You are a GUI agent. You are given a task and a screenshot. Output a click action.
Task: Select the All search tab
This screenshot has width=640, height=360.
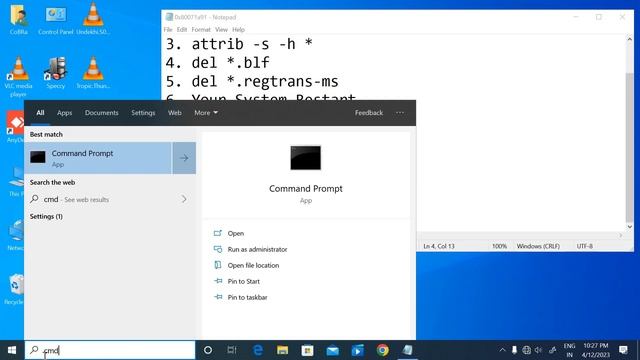pyautogui.click(x=40, y=113)
